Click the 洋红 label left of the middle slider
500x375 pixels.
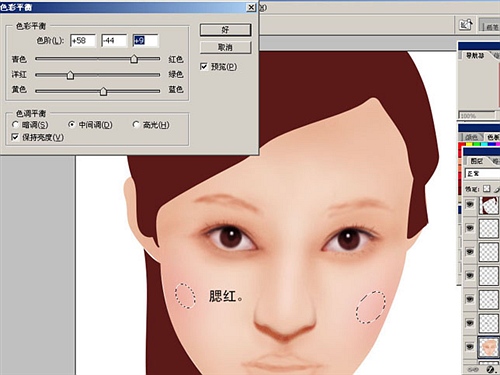coord(19,74)
